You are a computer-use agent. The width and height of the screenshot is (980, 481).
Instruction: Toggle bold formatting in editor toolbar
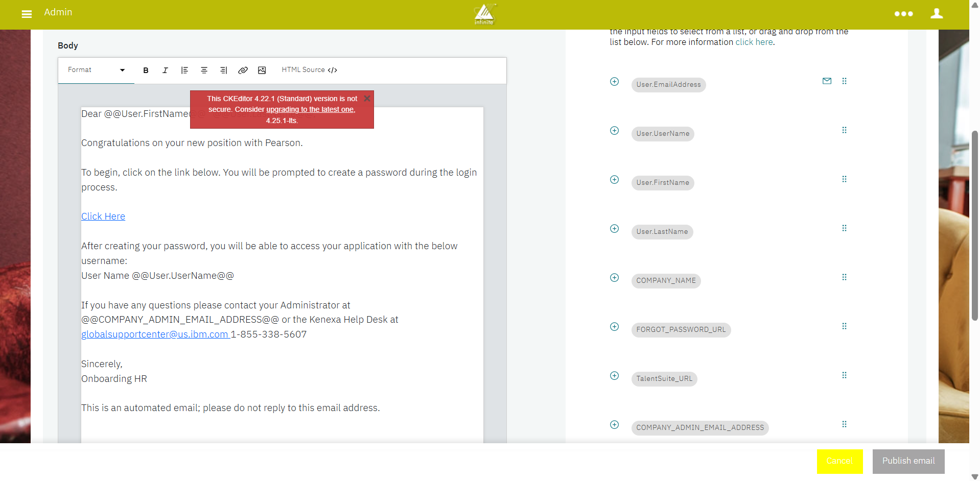pyautogui.click(x=146, y=70)
